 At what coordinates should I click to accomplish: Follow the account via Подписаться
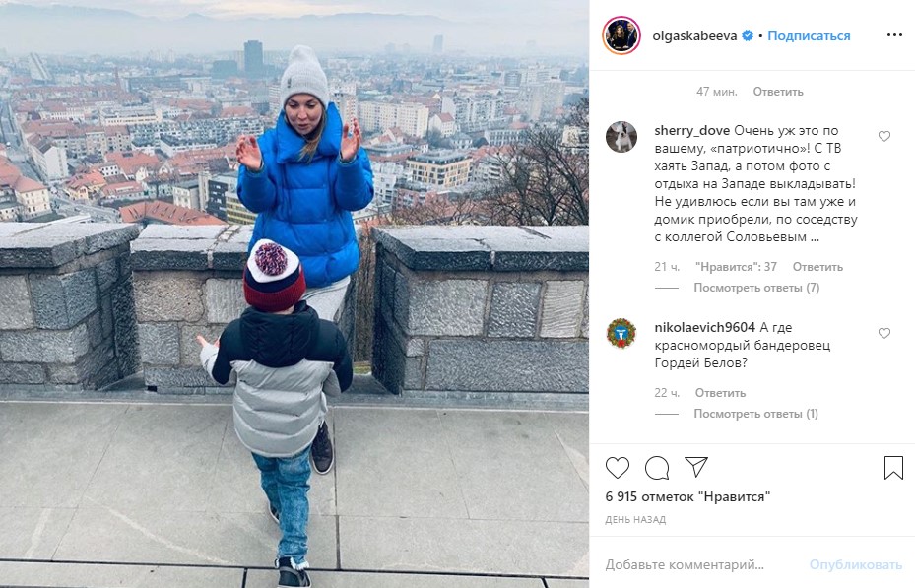809,35
